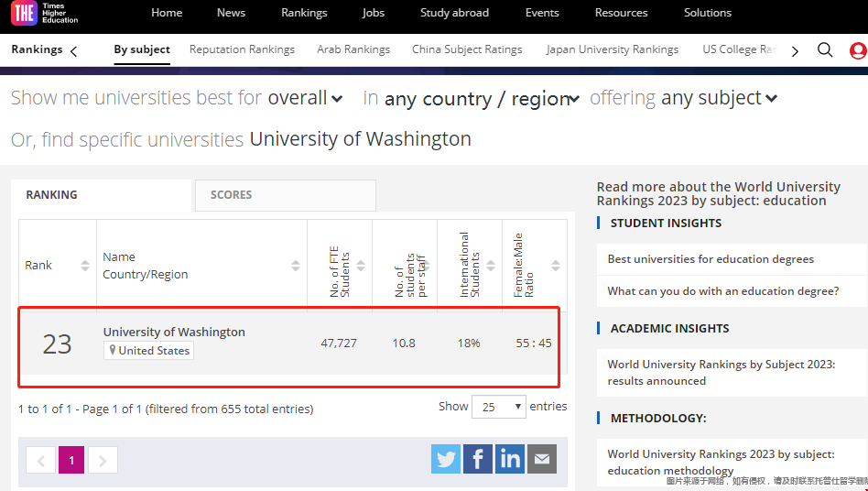
Task: Open University of Washington table link
Action: (174, 332)
